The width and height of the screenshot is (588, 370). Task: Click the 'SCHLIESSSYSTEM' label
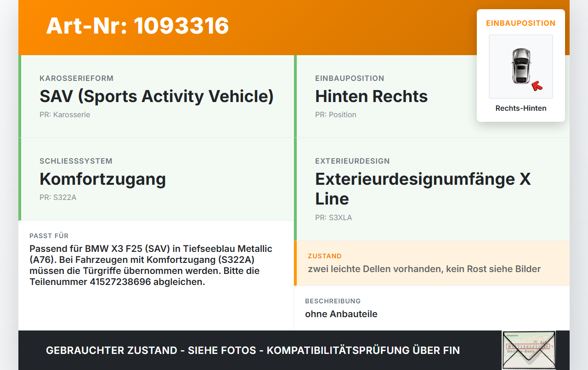point(76,161)
